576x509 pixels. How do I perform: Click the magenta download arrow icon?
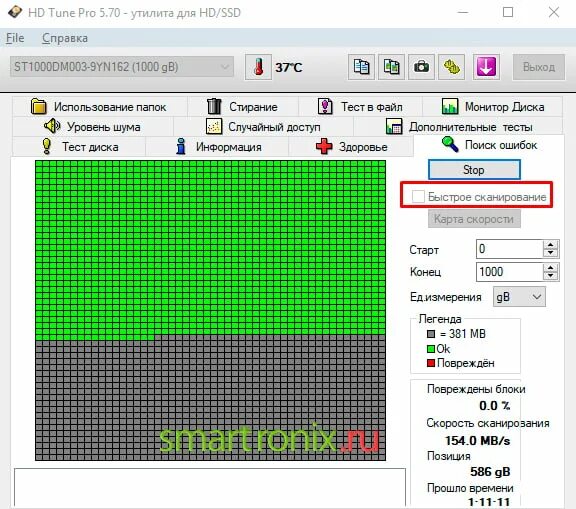click(486, 67)
